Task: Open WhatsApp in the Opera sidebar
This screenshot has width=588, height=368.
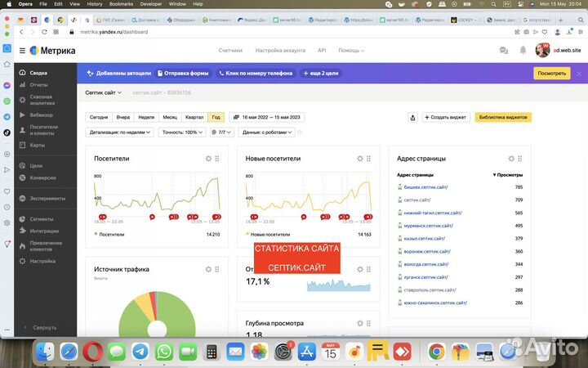Action: (x=7, y=101)
